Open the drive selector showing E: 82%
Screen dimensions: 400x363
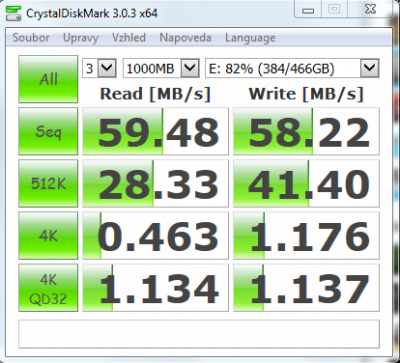click(292, 68)
